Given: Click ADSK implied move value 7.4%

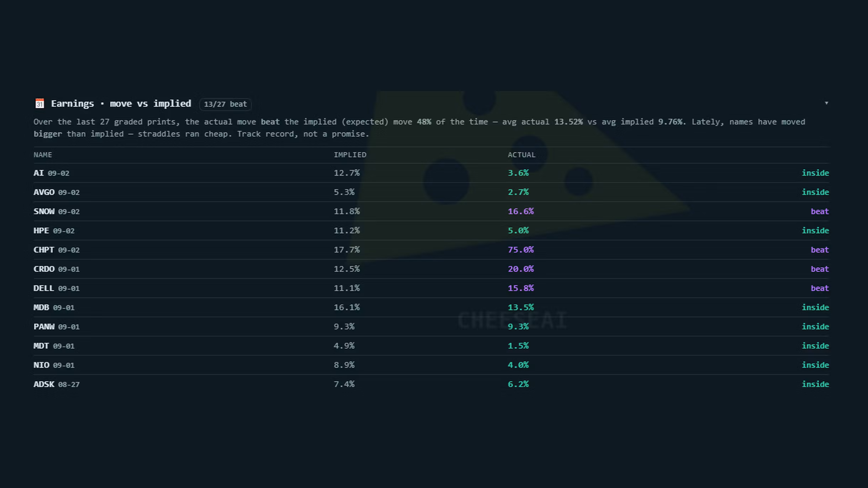Looking at the screenshot, I should tap(344, 384).
